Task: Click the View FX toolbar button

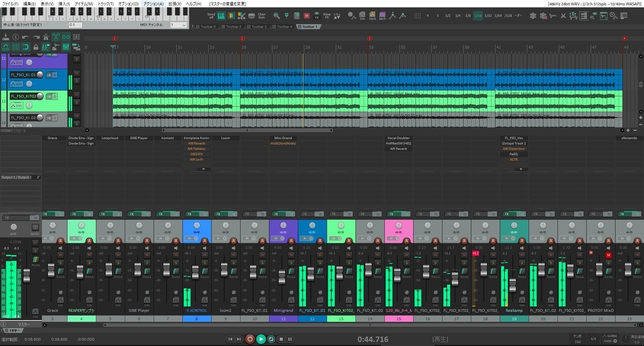Action: [x=327, y=16]
